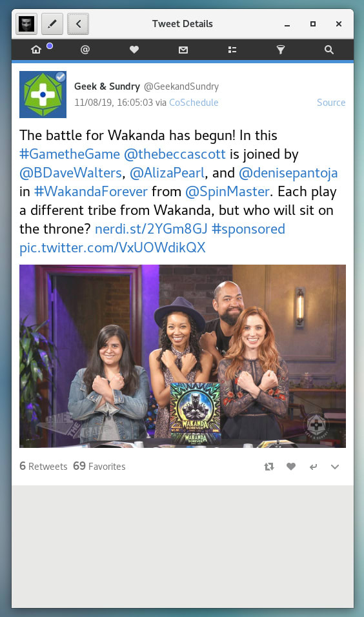Open Direct Messages envelope tab

click(183, 50)
